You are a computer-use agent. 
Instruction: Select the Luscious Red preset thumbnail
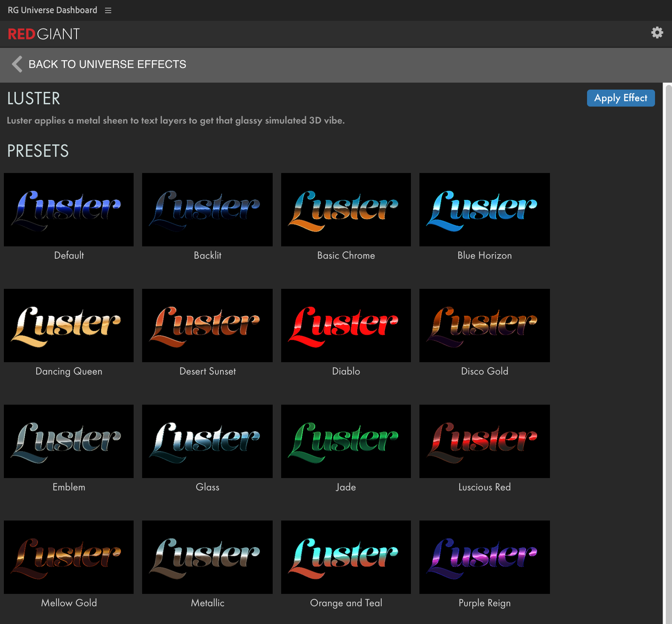[x=485, y=441]
